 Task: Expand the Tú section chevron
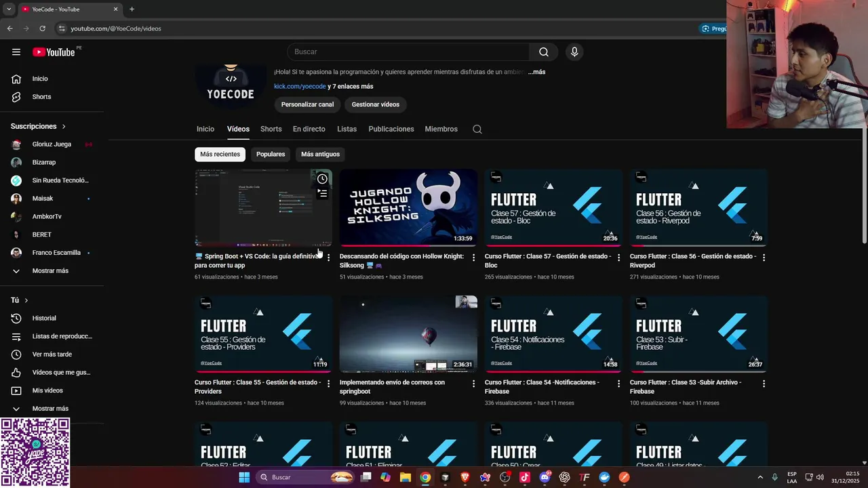pyautogui.click(x=26, y=300)
